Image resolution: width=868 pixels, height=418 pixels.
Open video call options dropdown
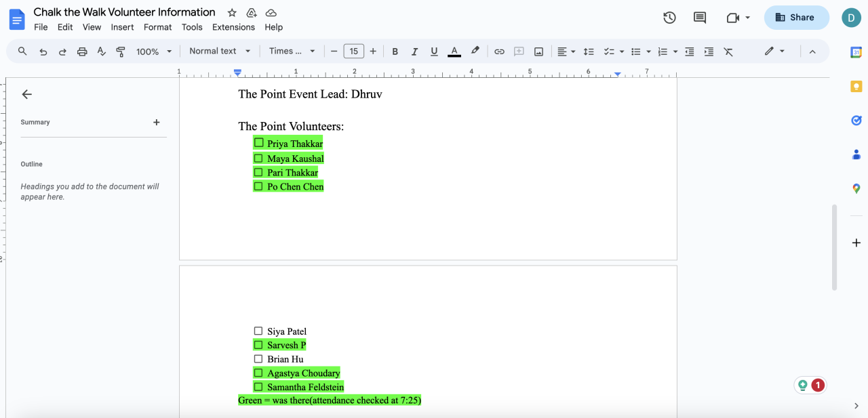tap(748, 18)
